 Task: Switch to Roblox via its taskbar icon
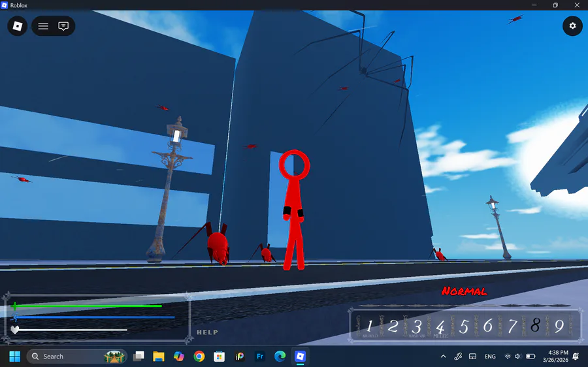click(x=300, y=356)
